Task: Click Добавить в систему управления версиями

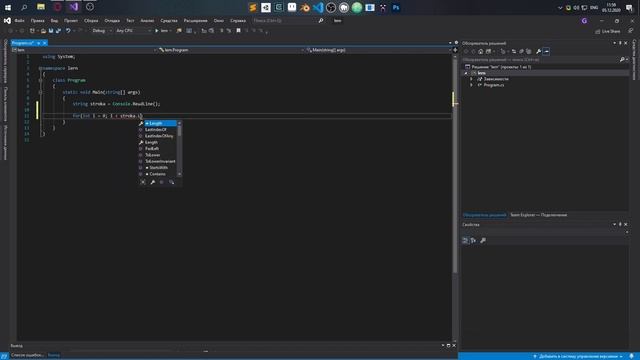Action: pos(577,356)
